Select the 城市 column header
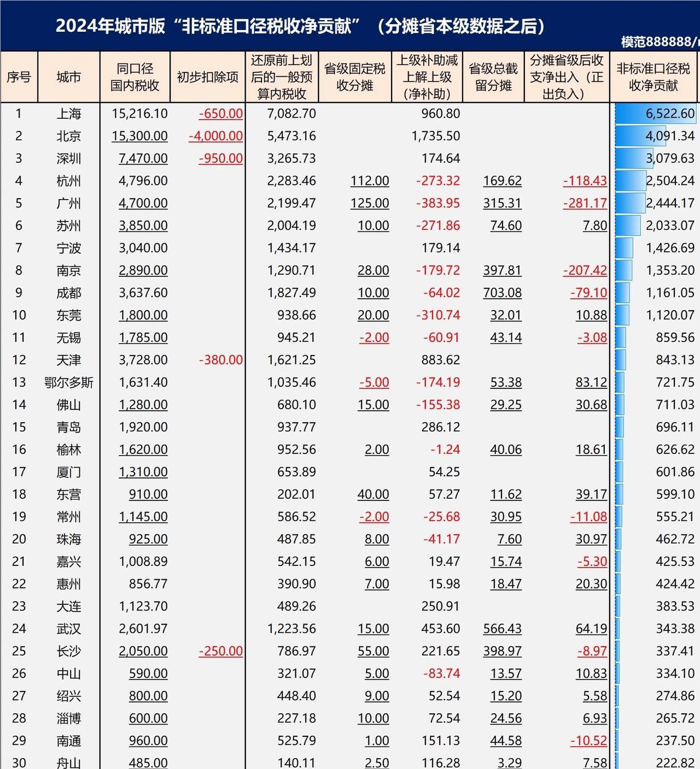 click(68, 77)
